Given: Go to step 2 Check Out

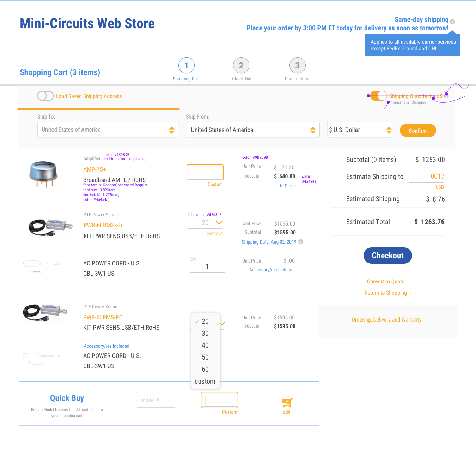Looking at the screenshot, I should pos(241,66).
